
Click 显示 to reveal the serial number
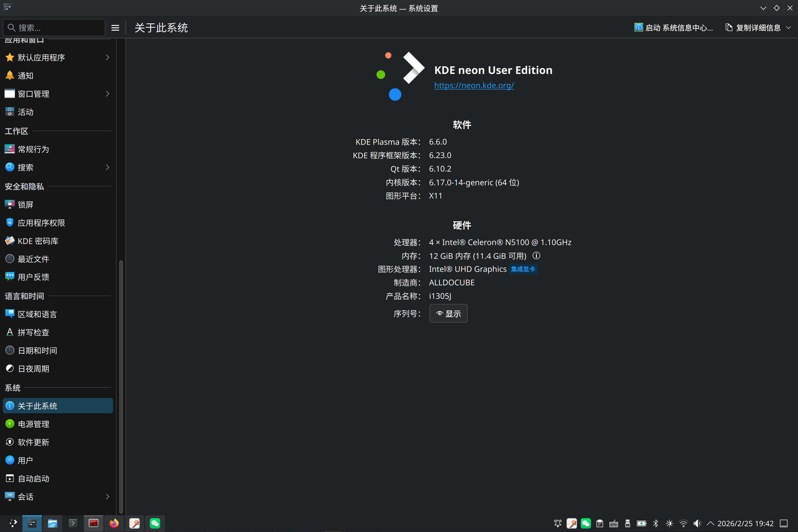tap(448, 313)
